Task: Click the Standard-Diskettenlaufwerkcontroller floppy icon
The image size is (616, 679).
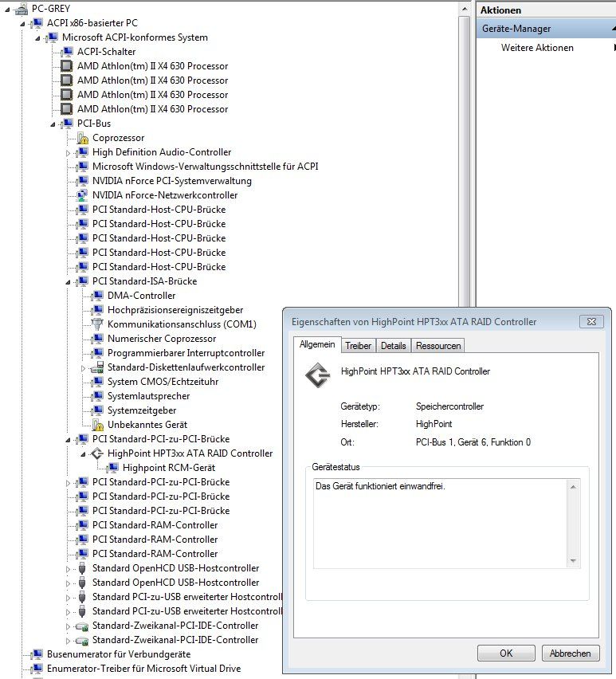Action: (x=97, y=367)
